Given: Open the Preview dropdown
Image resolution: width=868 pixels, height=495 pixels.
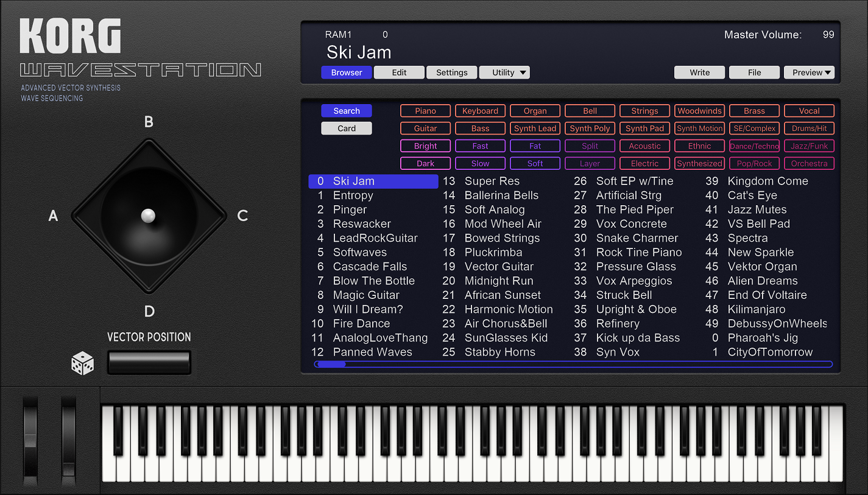Looking at the screenshot, I should click(x=809, y=72).
